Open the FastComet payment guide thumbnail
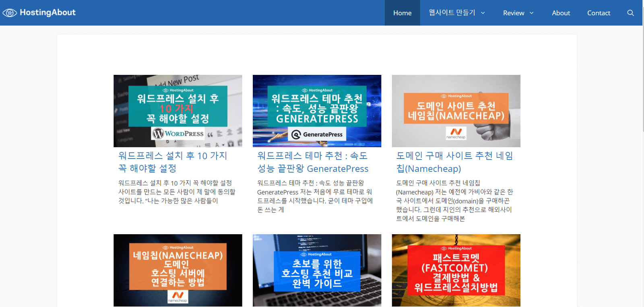This screenshot has width=644, height=307. point(456,270)
